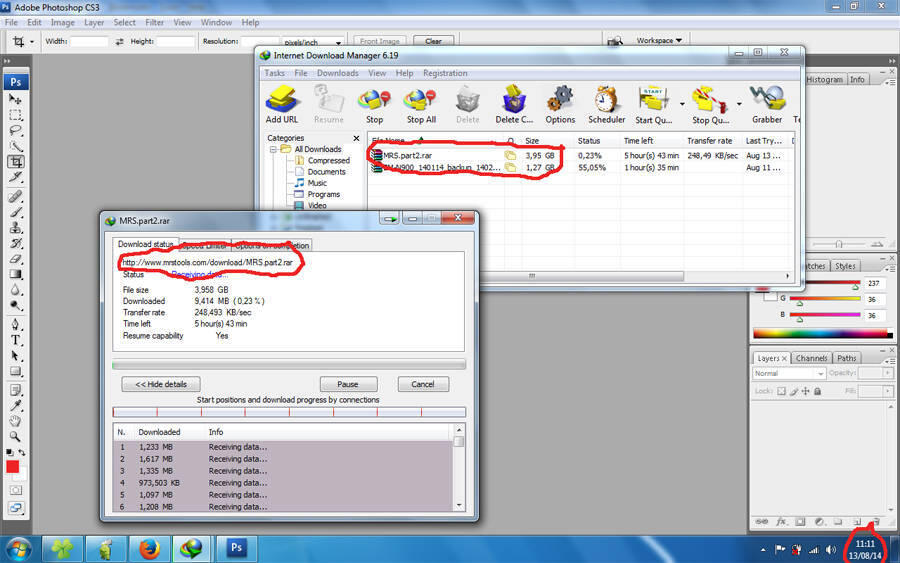Click the Pause button in download dialog
The height and width of the screenshot is (563, 900).
[348, 384]
